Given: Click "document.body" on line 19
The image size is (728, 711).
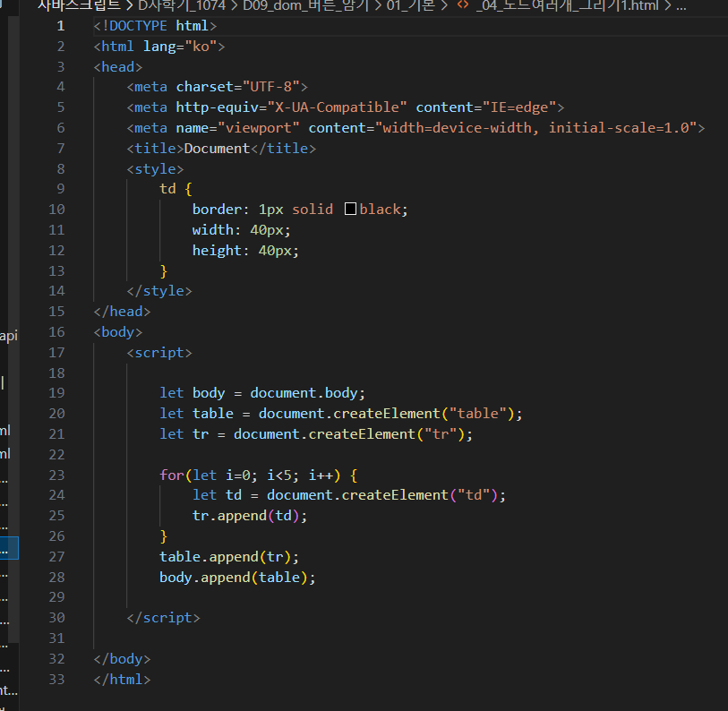Looking at the screenshot, I should (304, 393).
